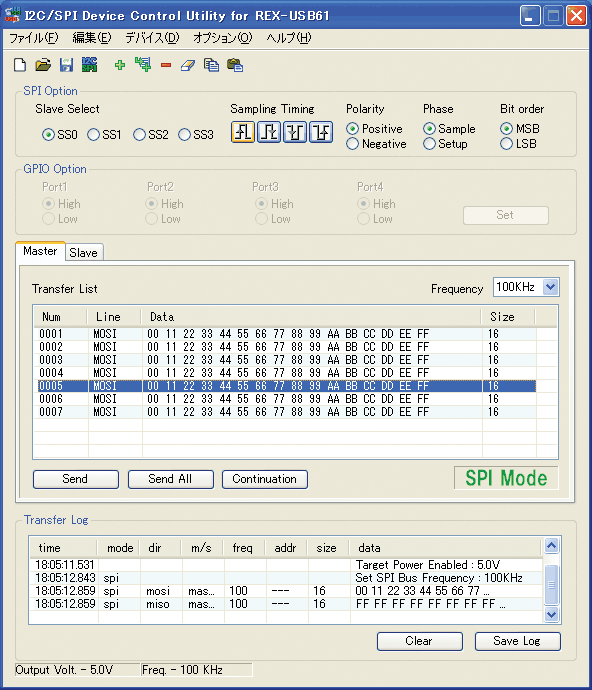The image size is (592, 690).
Task: Remove row using the red minus icon
Action: pyautogui.click(x=166, y=65)
